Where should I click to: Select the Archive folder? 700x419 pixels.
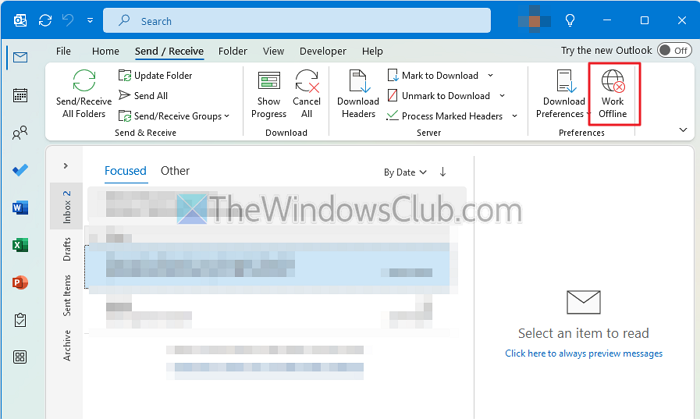pos(67,345)
